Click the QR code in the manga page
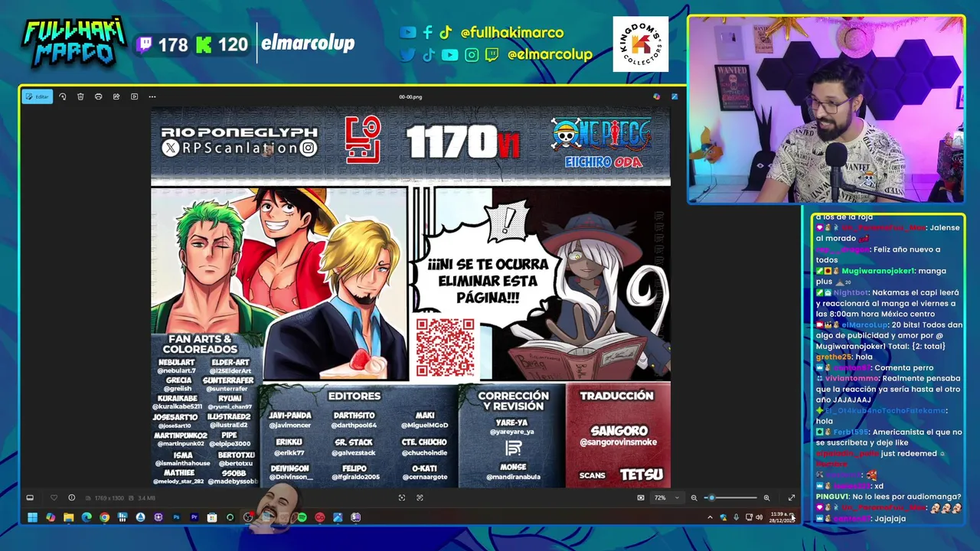This screenshot has height=551, width=980. click(445, 347)
